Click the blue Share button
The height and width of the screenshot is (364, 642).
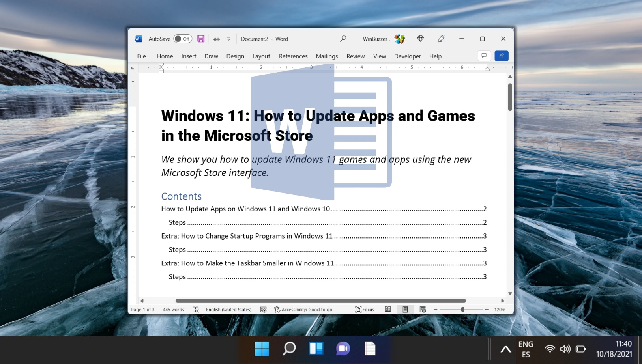tap(501, 56)
